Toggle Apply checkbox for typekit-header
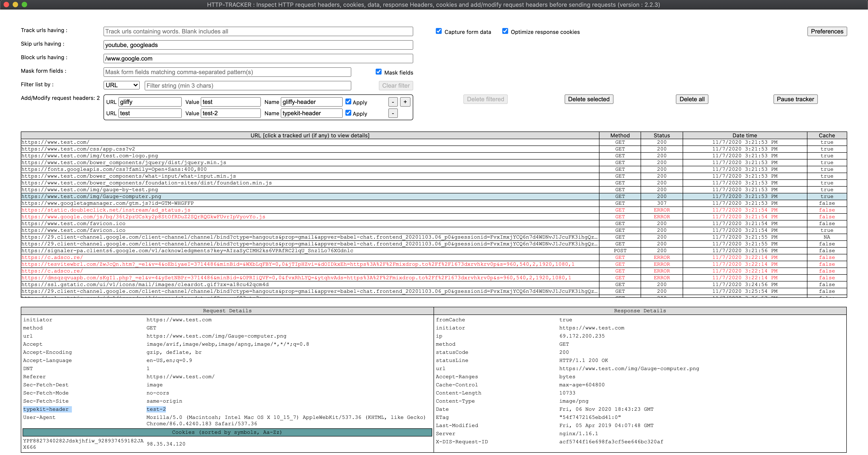Viewport: 868px width, 455px height. pyautogui.click(x=348, y=113)
